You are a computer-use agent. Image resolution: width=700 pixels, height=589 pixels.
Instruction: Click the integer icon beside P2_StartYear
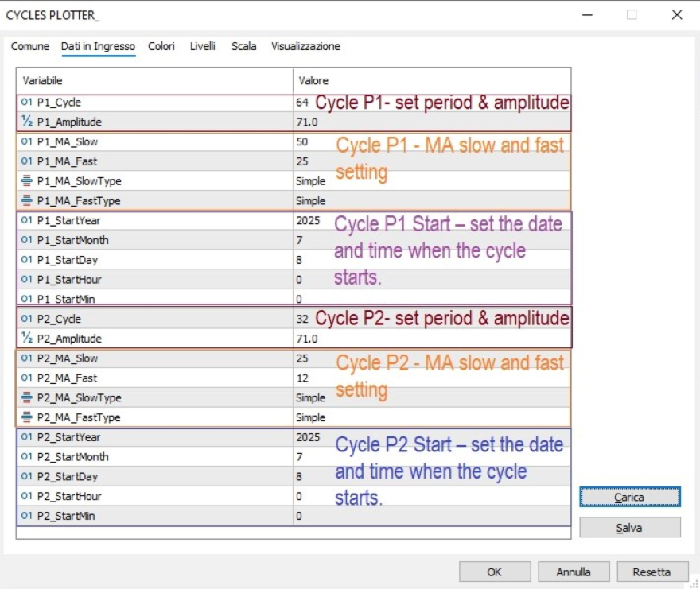(27, 437)
